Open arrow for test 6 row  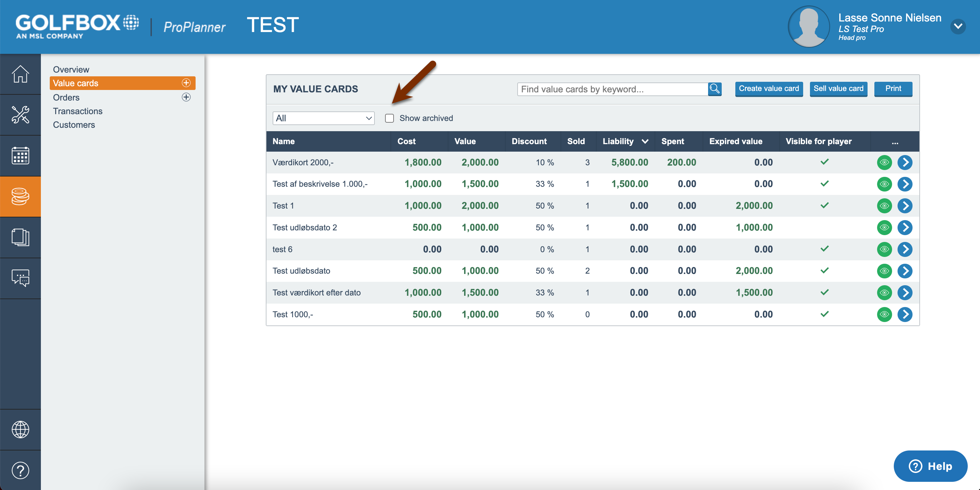[x=905, y=249]
